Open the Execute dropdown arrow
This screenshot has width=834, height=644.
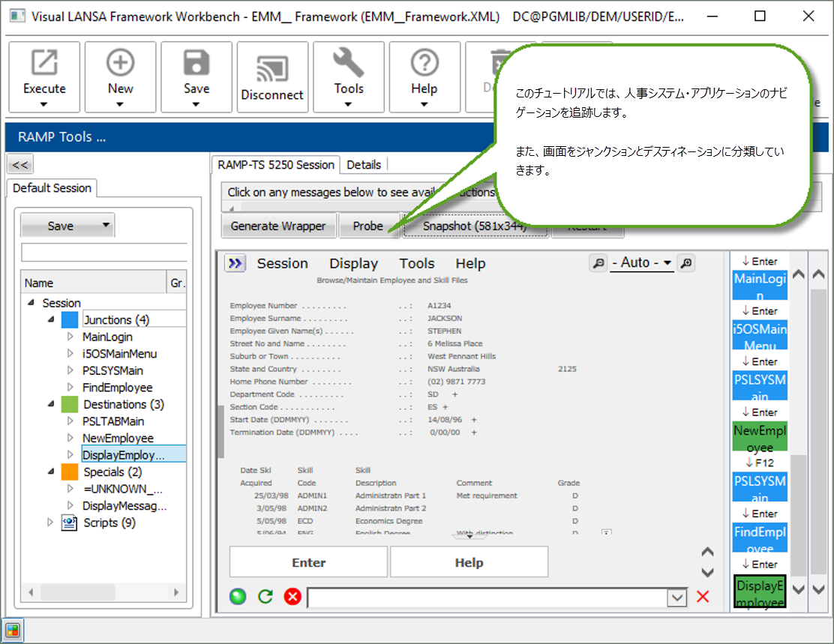[x=44, y=104]
